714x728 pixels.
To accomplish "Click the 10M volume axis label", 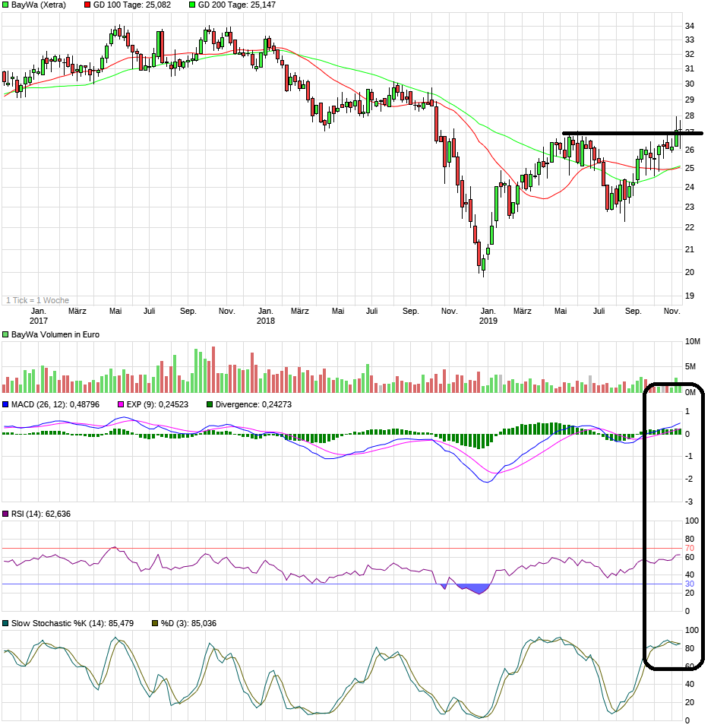I will pyautogui.click(x=692, y=342).
